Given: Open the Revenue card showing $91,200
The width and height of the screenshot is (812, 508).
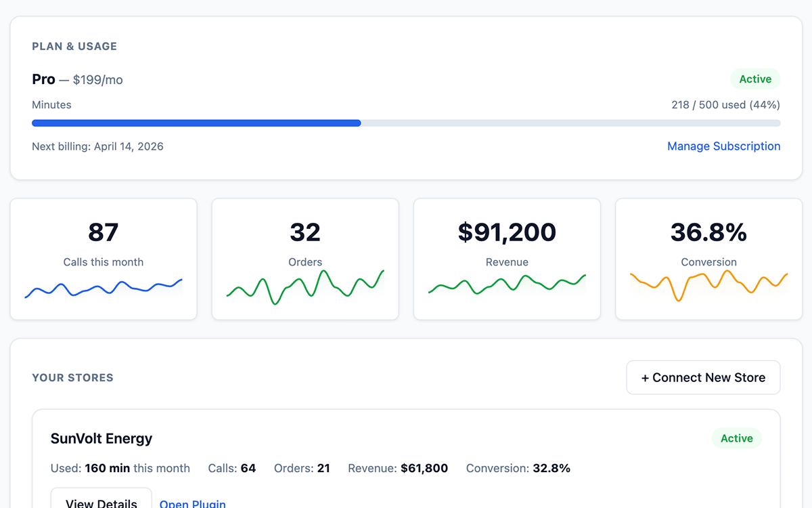Looking at the screenshot, I should click(x=506, y=259).
